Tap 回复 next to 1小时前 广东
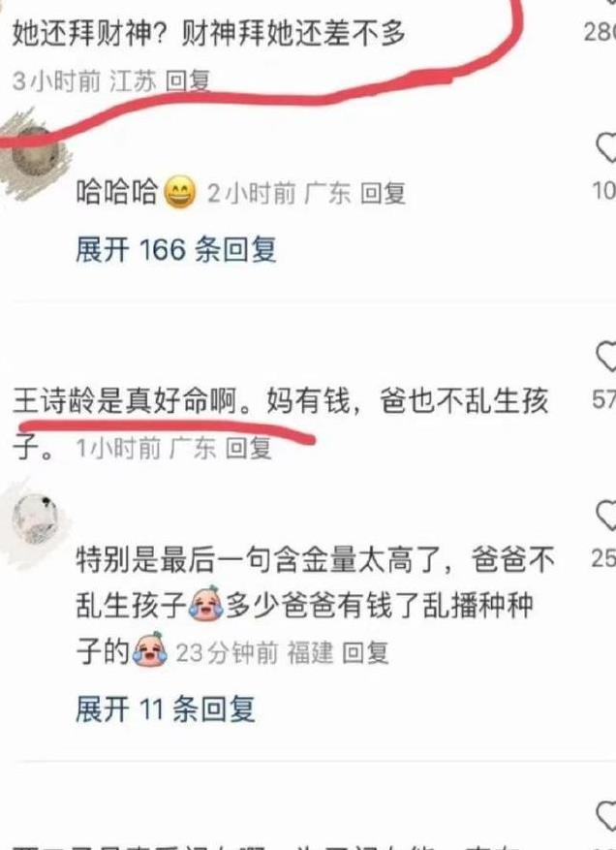Viewport: 616px width, 850px height. pos(248,449)
